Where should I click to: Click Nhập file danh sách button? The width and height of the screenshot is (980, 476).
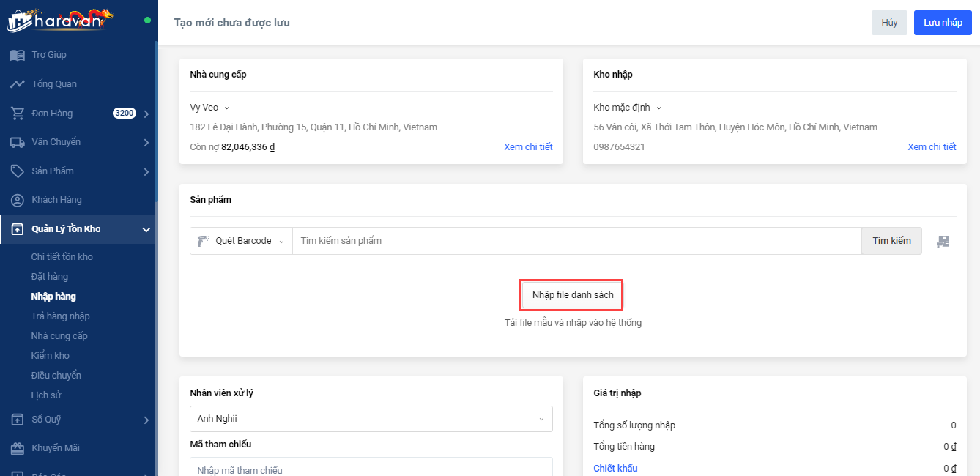coord(572,295)
